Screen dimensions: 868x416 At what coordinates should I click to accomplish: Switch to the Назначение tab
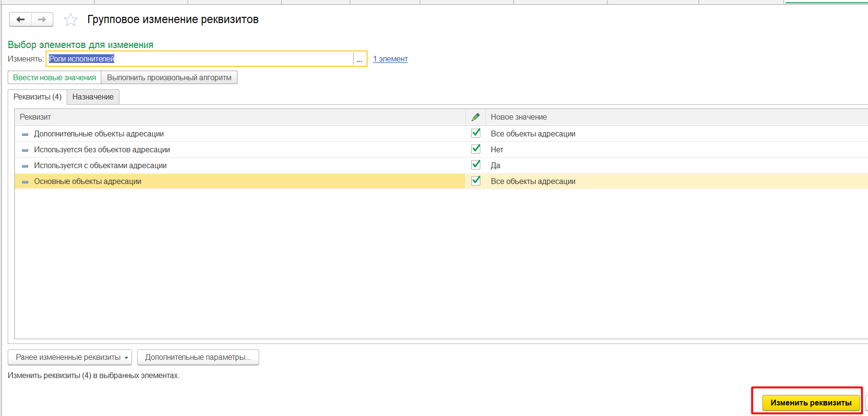(x=93, y=97)
